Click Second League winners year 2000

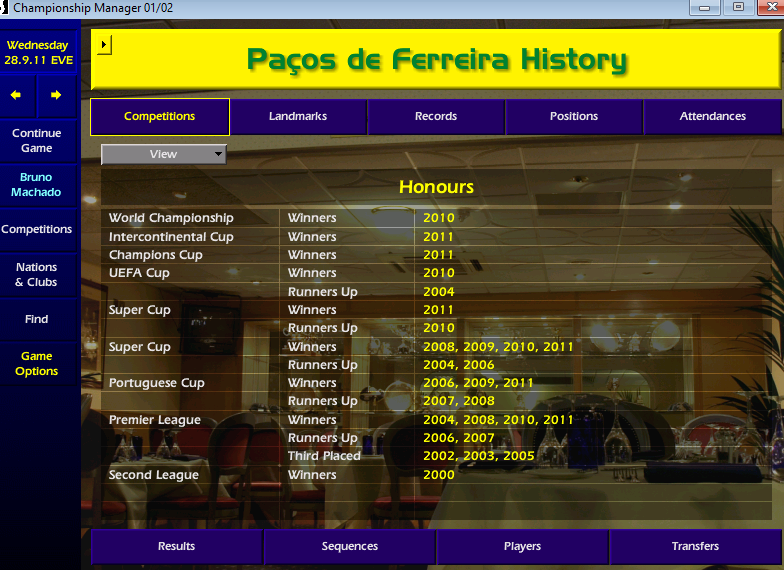[x=438, y=475]
